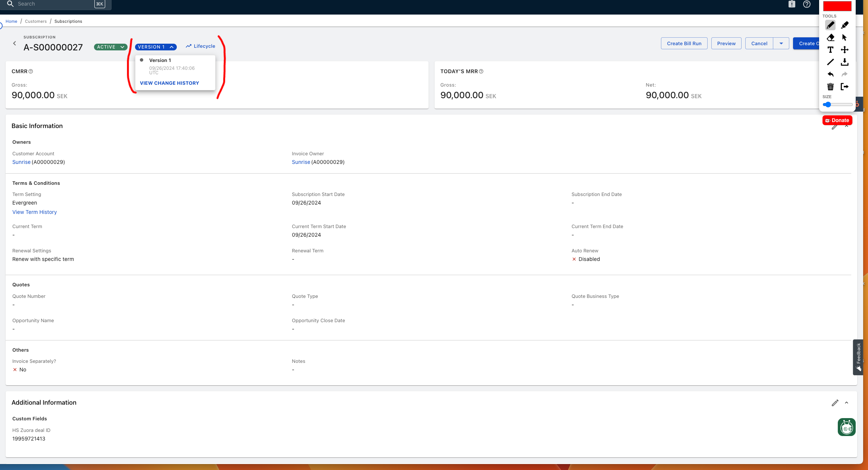
Task: Click the exit annotation tool icon
Action: click(845, 87)
